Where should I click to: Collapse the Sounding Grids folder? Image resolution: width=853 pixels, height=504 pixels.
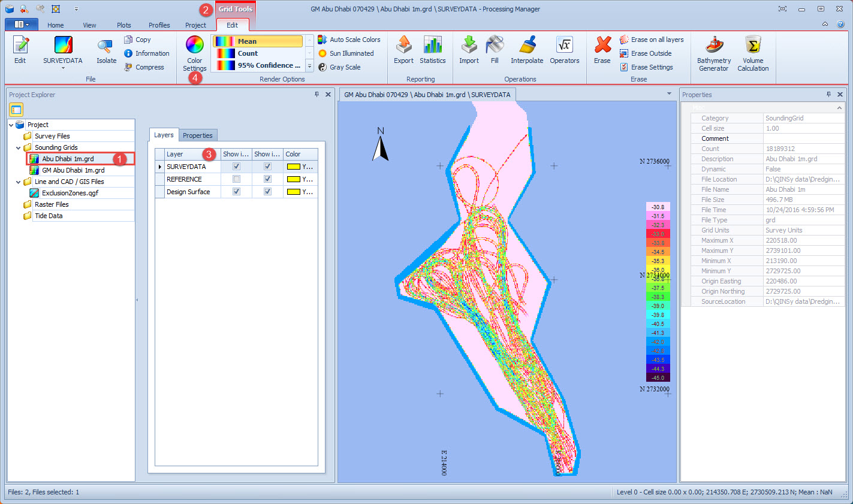(x=19, y=147)
